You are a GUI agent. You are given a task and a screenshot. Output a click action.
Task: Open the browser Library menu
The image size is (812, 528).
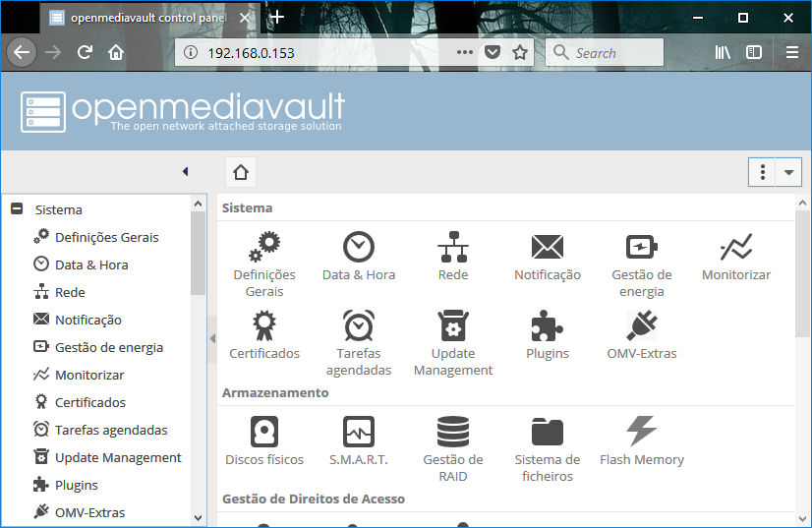point(723,52)
